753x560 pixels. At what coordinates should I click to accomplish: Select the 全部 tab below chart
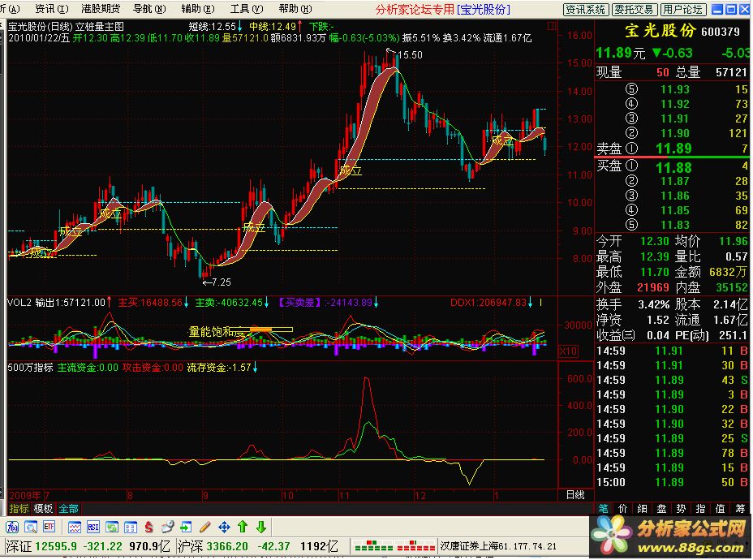[x=68, y=509]
